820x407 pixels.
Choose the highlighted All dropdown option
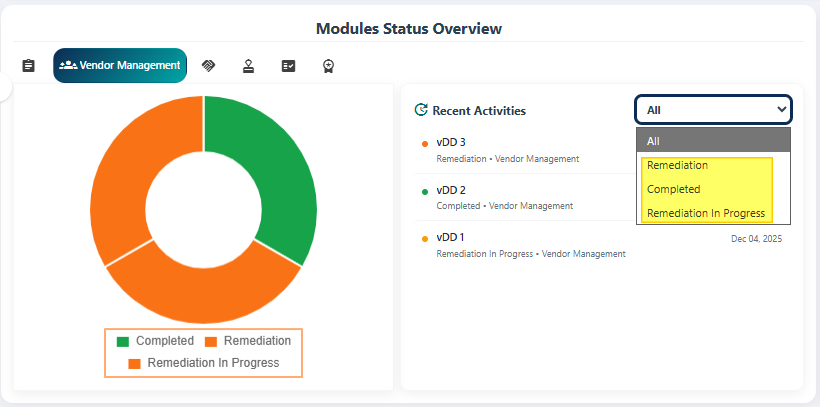pos(713,141)
